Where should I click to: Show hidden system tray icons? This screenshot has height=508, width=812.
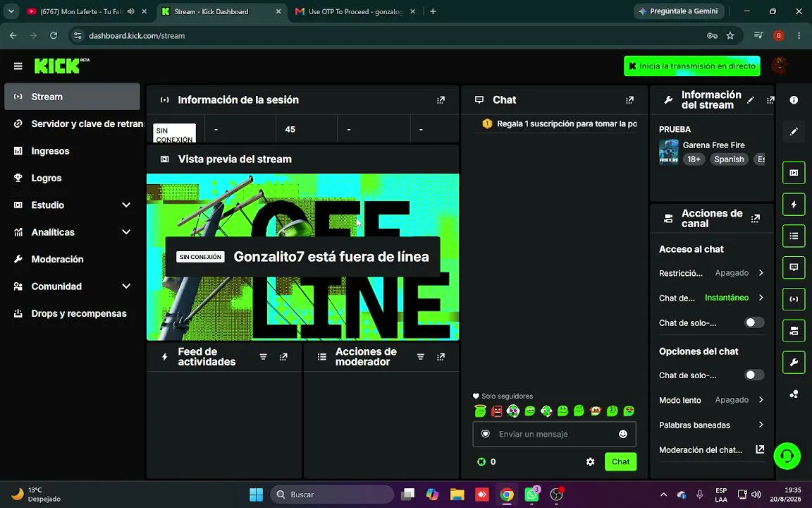point(663,495)
